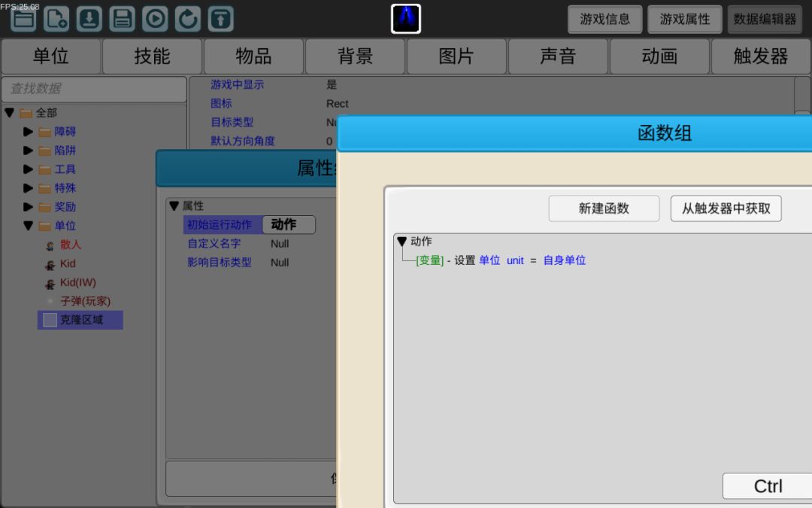This screenshot has width=812, height=508.
Task: Click the Kid character sprite icon
Action: pyautogui.click(x=50, y=265)
